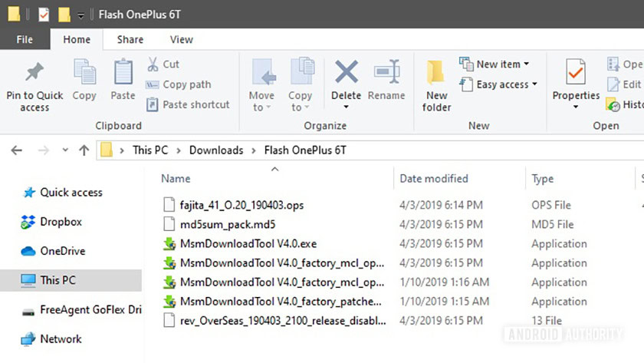Screen dimensions: 644x363
Task: Go up one folder level
Action: [84, 150]
